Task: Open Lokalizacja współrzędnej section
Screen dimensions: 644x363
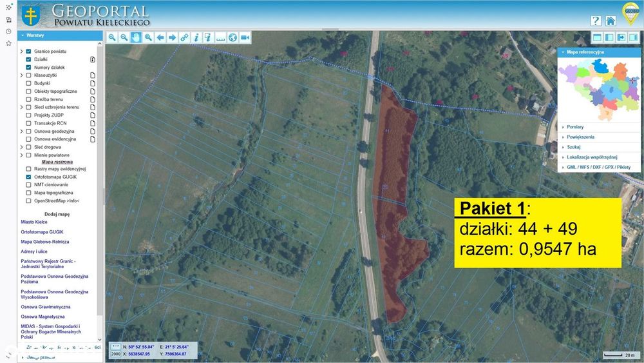Action: point(599,157)
